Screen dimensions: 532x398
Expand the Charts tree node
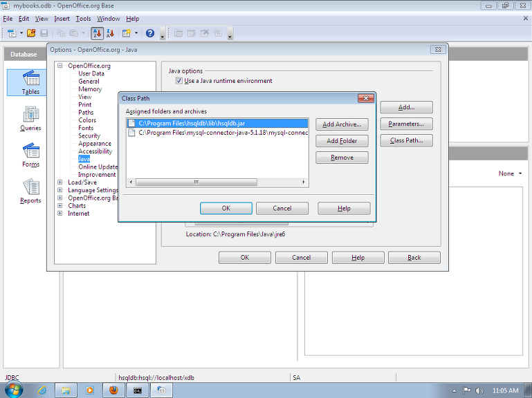click(60, 206)
